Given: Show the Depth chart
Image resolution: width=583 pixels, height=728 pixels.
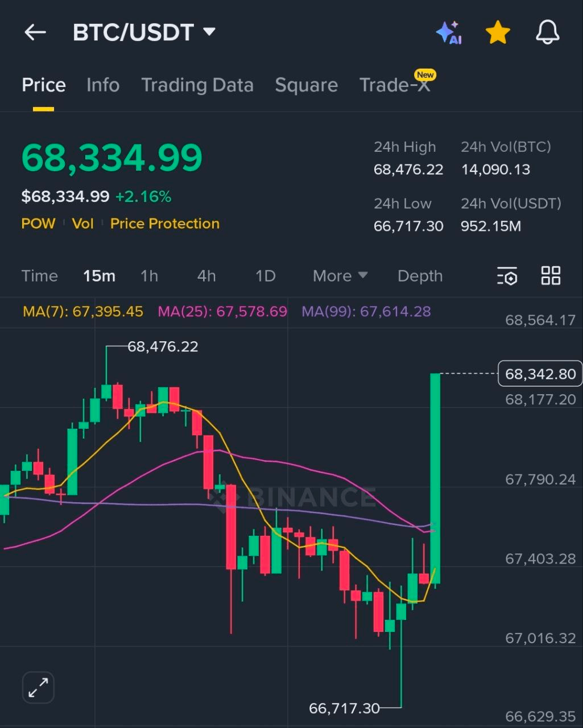Looking at the screenshot, I should (x=420, y=276).
